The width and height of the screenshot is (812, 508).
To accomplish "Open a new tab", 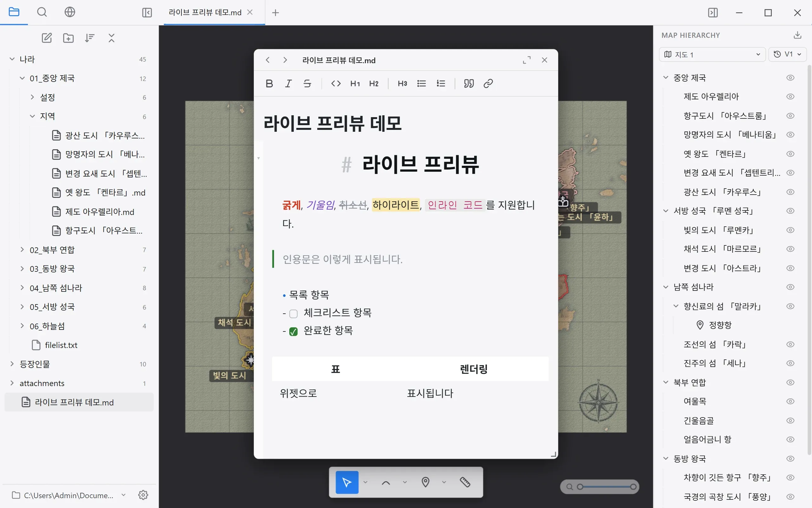I will click(x=275, y=13).
